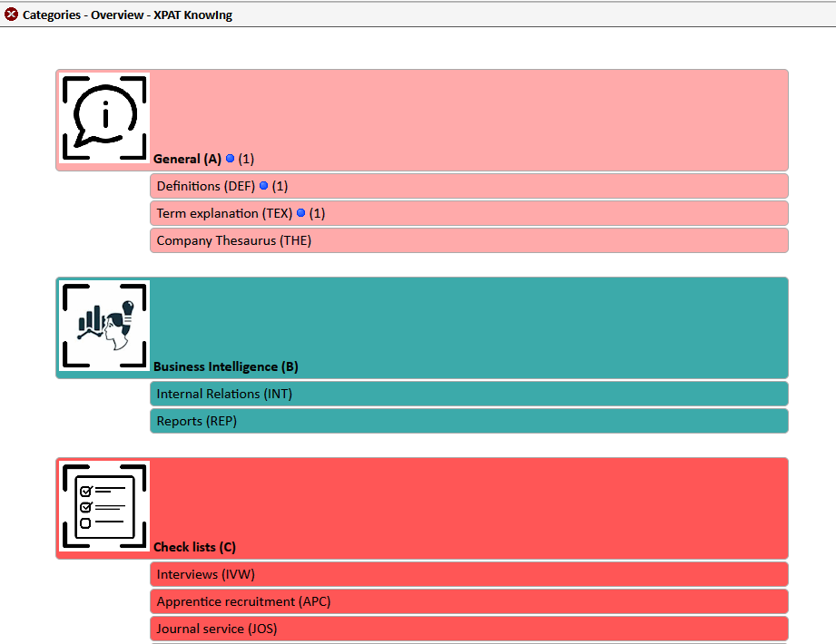Click the red close icon in title bar
Viewport: 836px width, 644px height.
(11, 15)
